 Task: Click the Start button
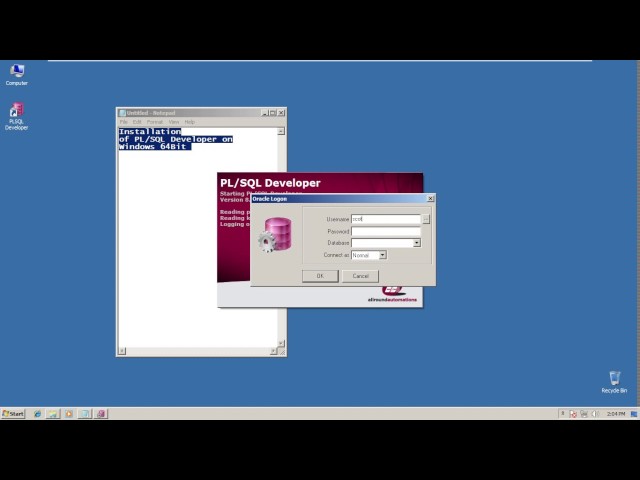13,413
